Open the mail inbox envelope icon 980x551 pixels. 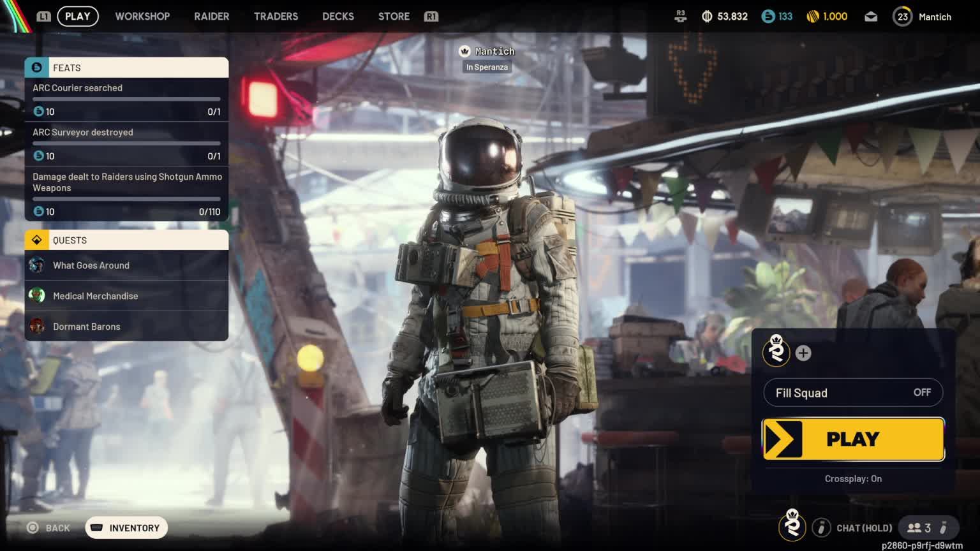click(x=871, y=17)
